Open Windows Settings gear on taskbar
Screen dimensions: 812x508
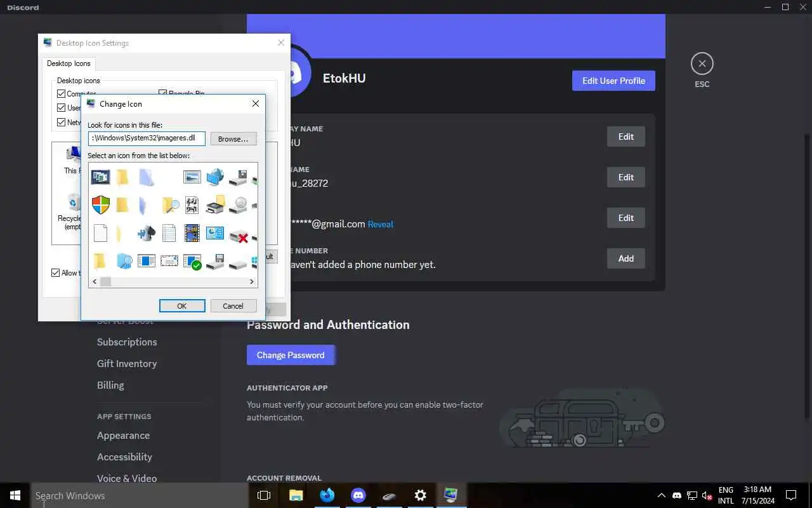tap(420, 495)
